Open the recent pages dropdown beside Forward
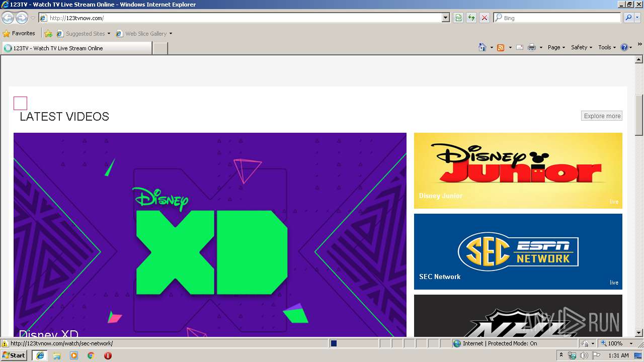644x362 pixels. pos(33,18)
